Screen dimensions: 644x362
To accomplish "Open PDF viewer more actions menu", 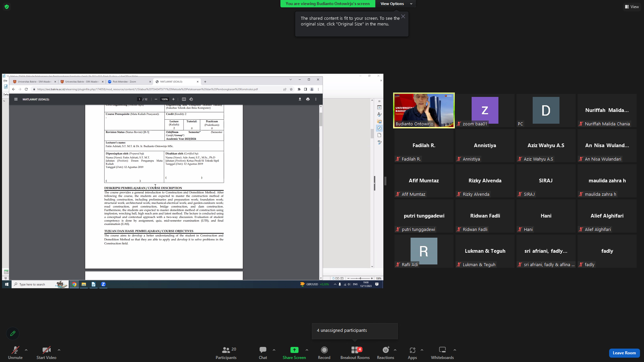I will 316,99.
